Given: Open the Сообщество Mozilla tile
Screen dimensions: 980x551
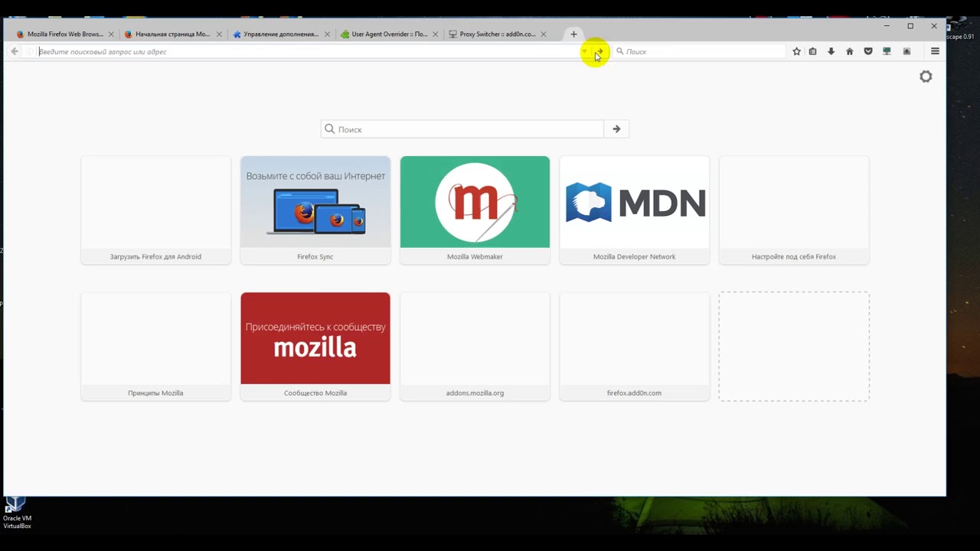Looking at the screenshot, I should pyautogui.click(x=315, y=347).
